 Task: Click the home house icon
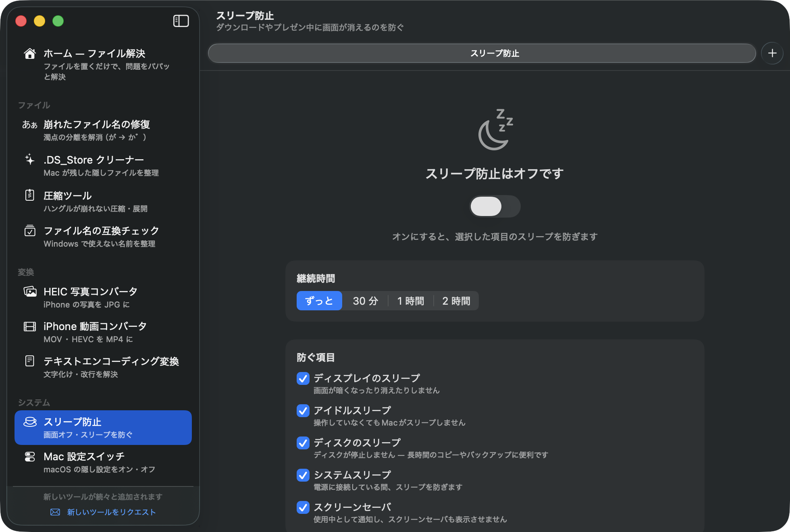tap(30, 54)
